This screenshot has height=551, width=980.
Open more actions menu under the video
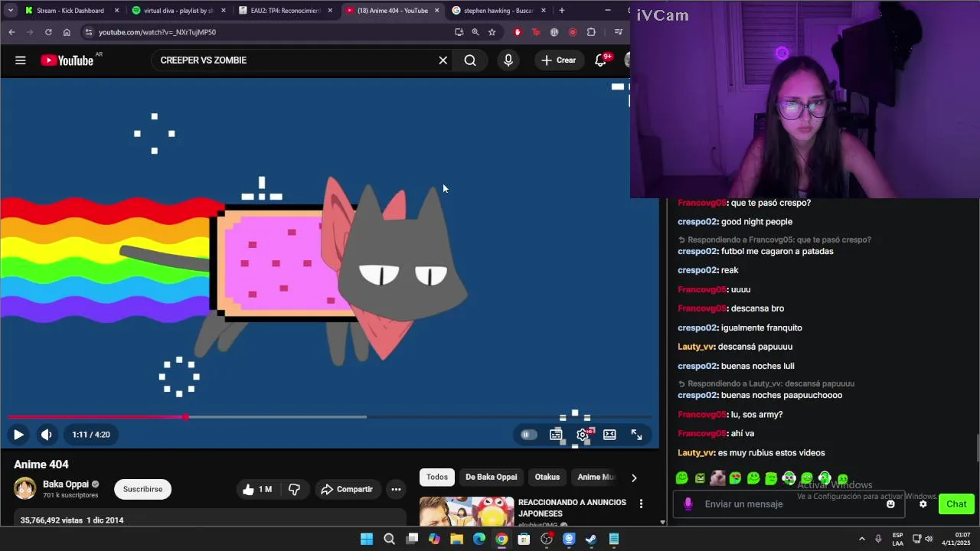pyautogui.click(x=396, y=490)
